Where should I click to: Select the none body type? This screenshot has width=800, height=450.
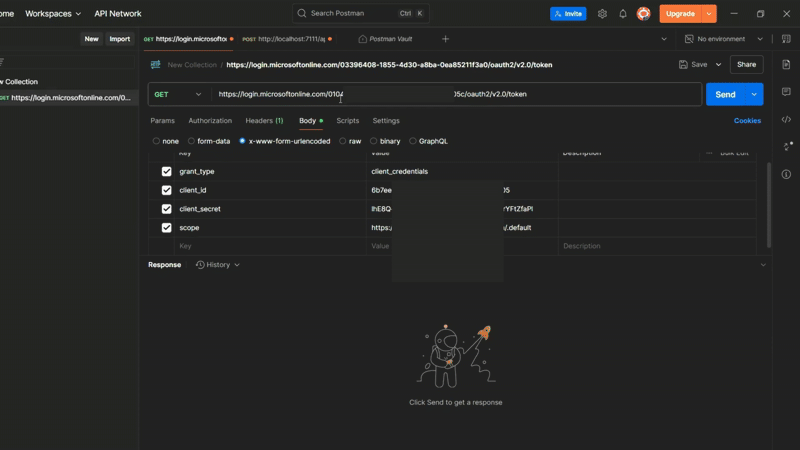pyautogui.click(x=156, y=141)
